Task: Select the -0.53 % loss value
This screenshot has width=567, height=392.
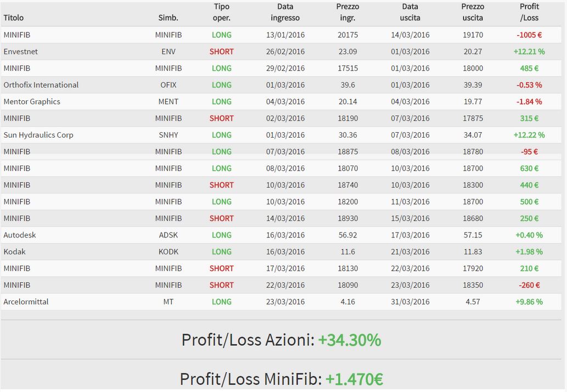Action: pos(529,85)
